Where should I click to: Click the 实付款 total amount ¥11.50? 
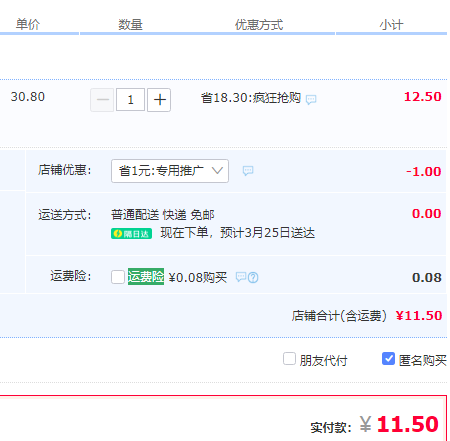coord(399,424)
